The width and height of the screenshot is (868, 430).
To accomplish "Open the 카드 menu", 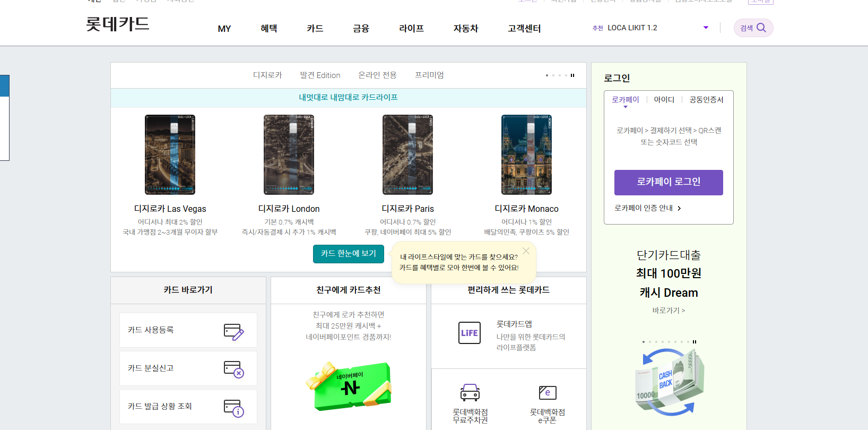I will (x=315, y=29).
